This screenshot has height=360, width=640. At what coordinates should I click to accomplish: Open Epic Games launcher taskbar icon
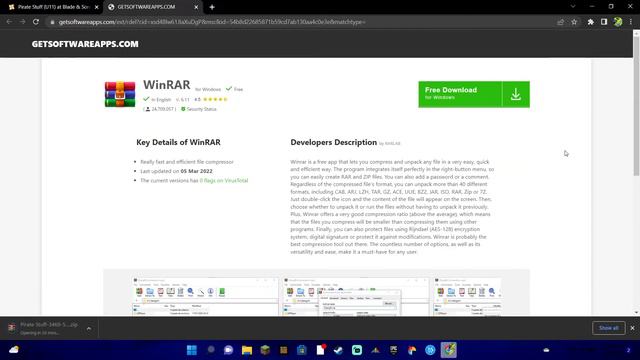394,350
